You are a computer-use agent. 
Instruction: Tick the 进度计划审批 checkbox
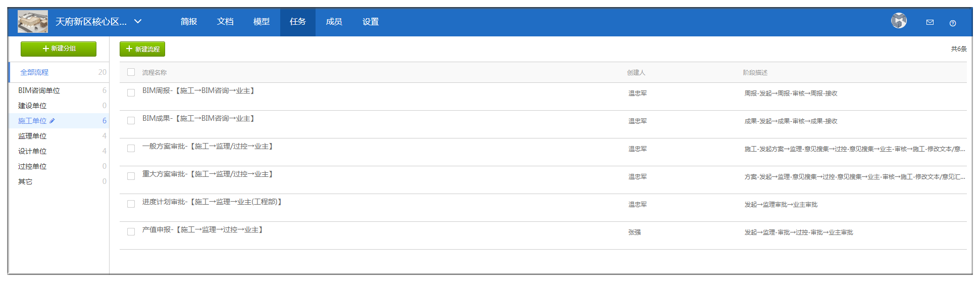point(131,204)
